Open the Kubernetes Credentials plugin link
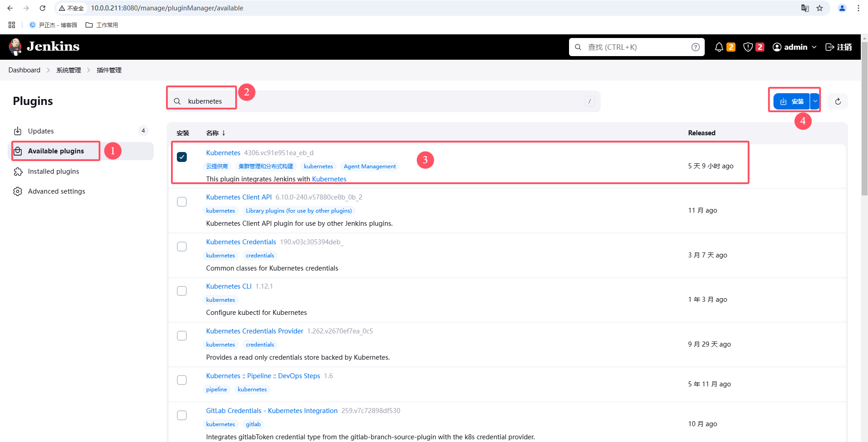Viewport: 868px width, 442px height. (241, 242)
